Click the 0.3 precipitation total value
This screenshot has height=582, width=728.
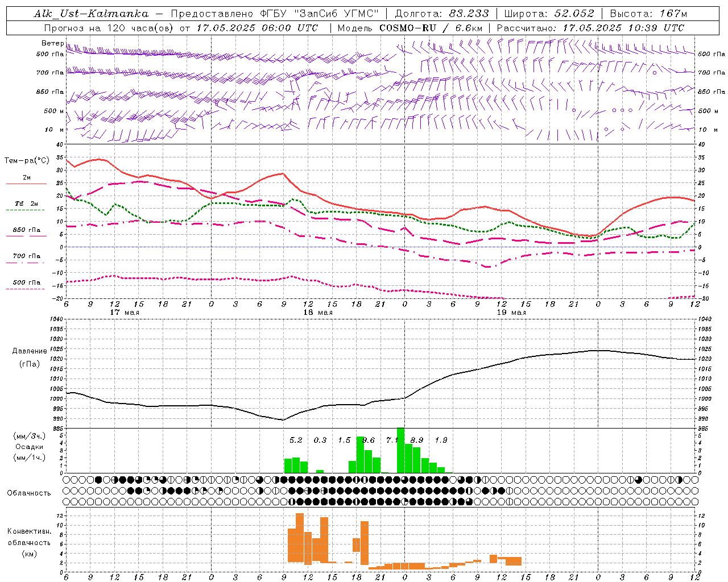320,440
